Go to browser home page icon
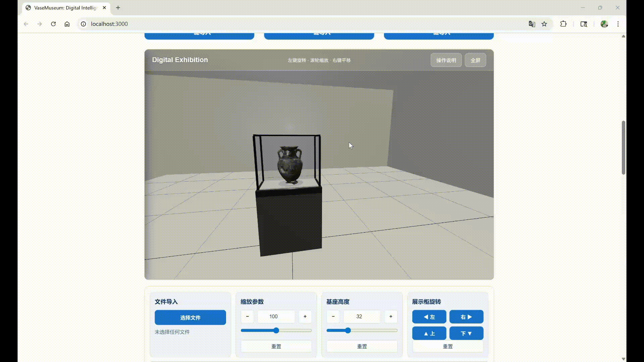 67,24
